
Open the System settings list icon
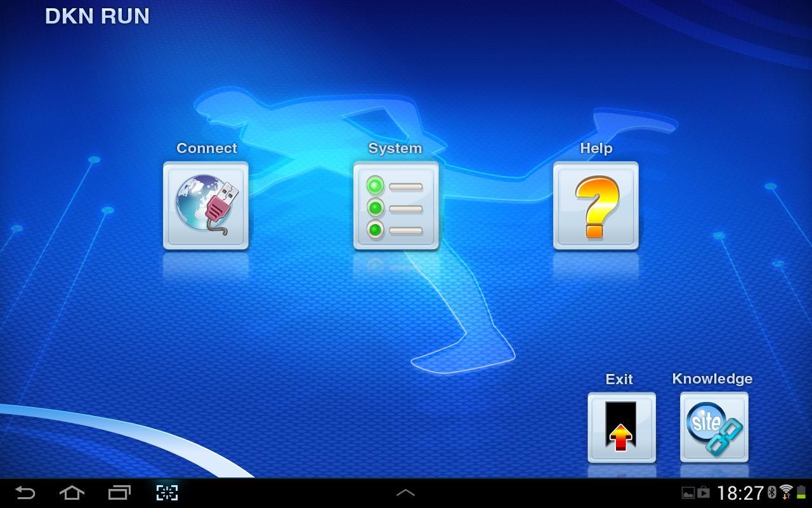[396, 206]
